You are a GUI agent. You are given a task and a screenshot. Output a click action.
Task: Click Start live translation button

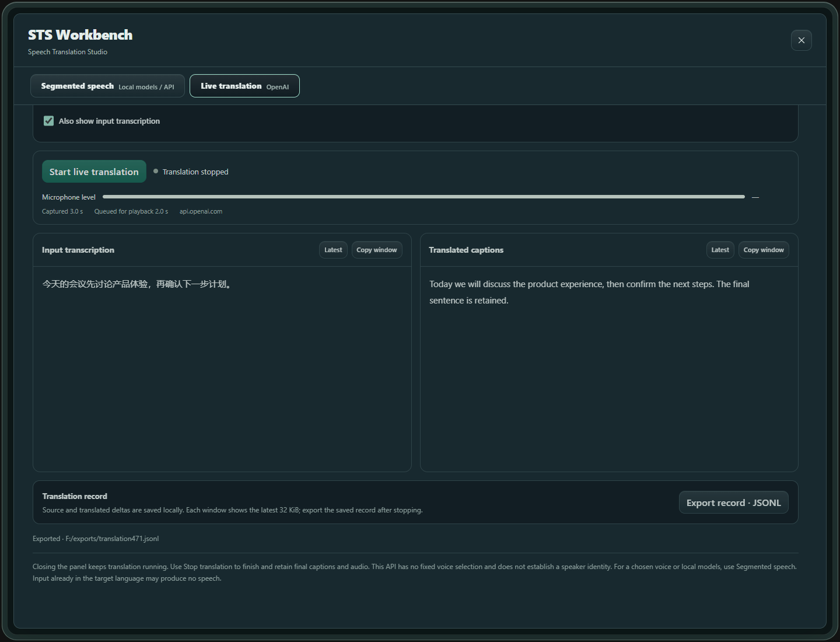[94, 172]
